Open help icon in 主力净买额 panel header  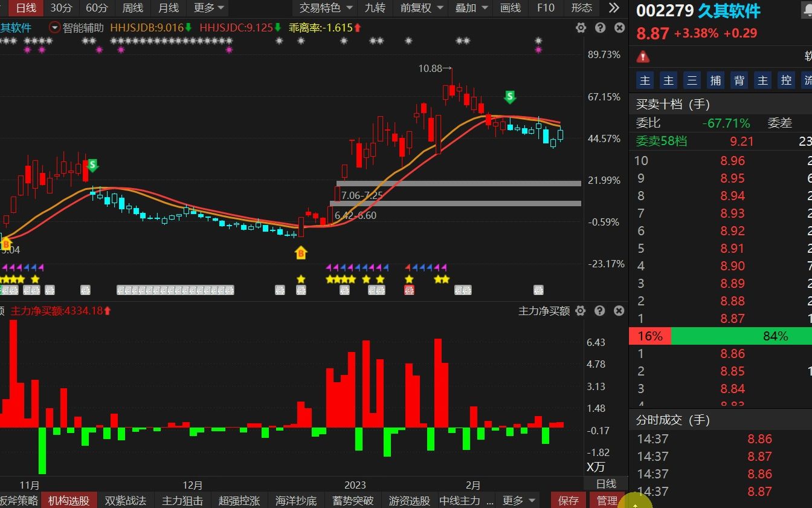[600, 311]
